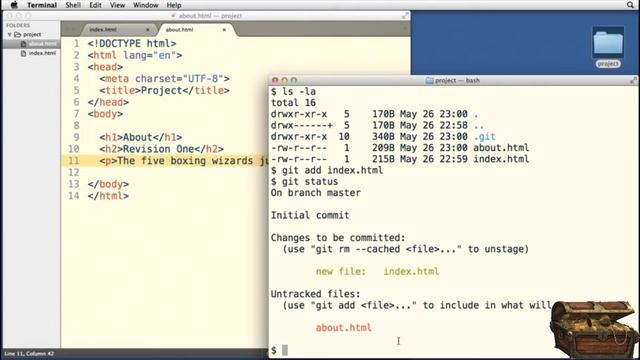Close the terminal window
Screen dimensions: 640x360
click(x=275, y=80)
